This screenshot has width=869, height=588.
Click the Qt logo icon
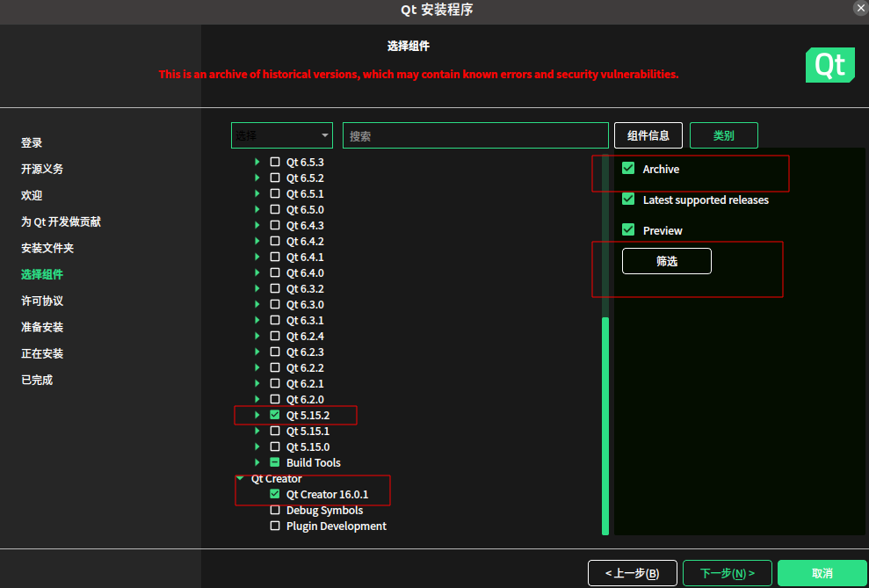(829, 65)
